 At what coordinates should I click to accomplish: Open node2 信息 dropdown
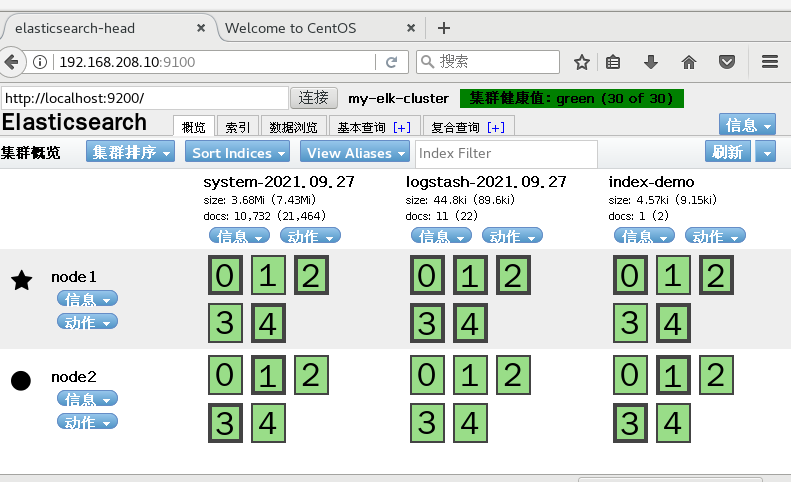[x=87, y=399]
